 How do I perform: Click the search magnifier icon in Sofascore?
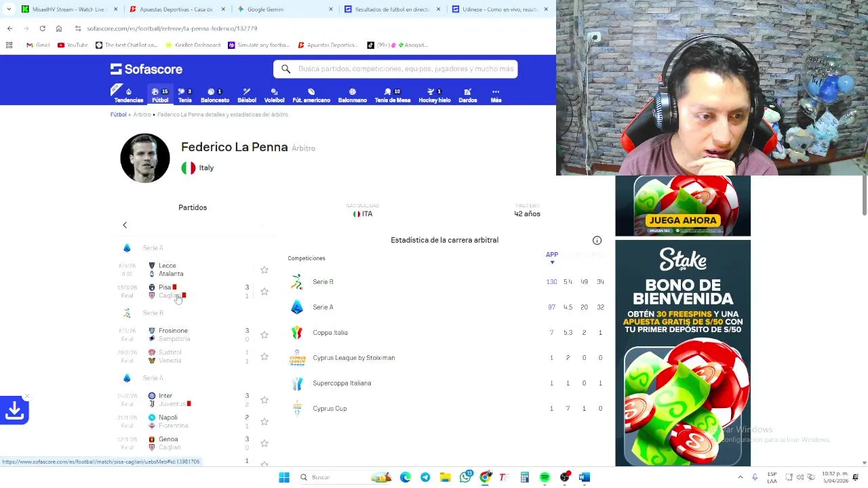point(286,68)
